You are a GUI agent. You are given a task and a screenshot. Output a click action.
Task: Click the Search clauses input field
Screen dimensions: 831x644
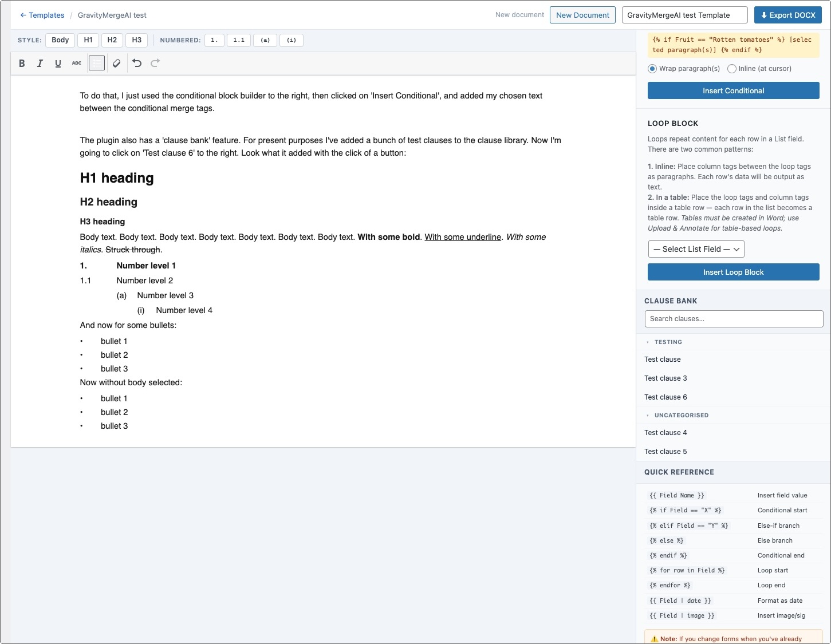(734, 319)
